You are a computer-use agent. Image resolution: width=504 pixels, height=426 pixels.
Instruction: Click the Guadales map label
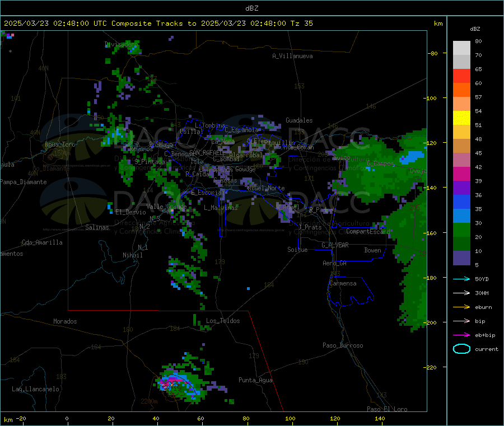(x=299, y=120)
